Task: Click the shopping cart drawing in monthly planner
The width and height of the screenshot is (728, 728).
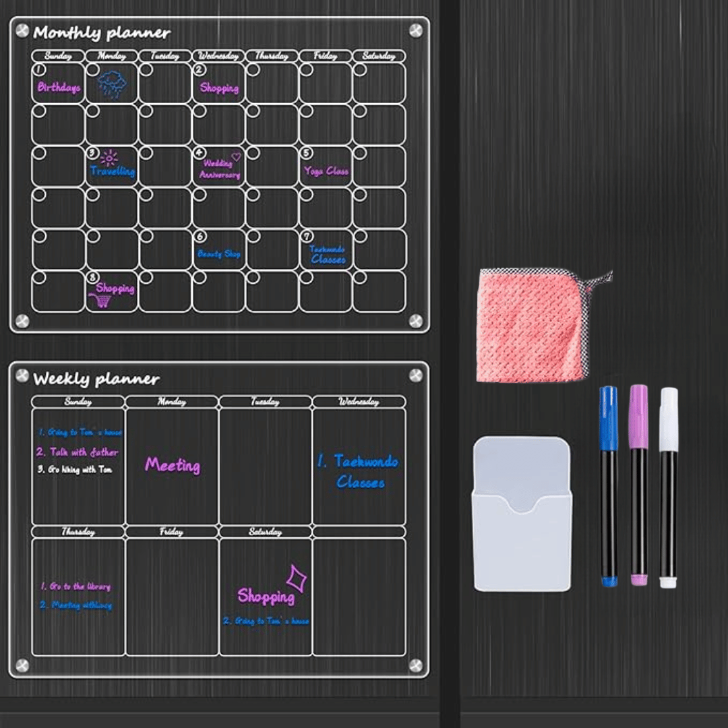Action: 100,301
